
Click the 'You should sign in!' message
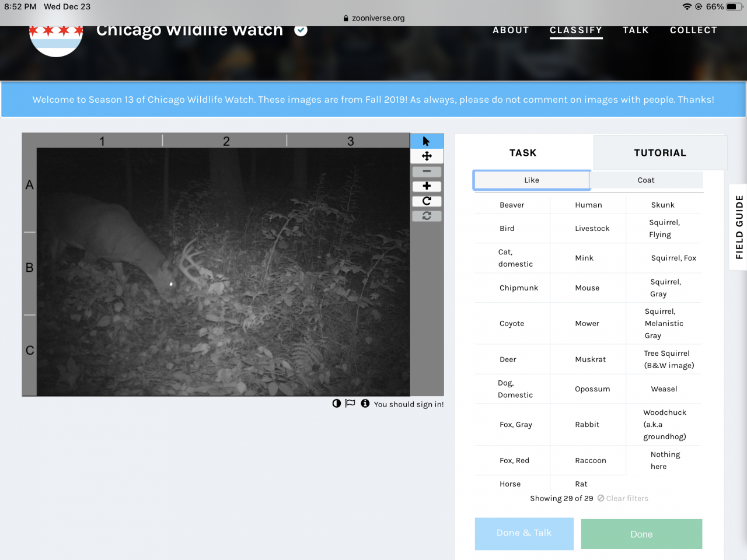[409, 404]
